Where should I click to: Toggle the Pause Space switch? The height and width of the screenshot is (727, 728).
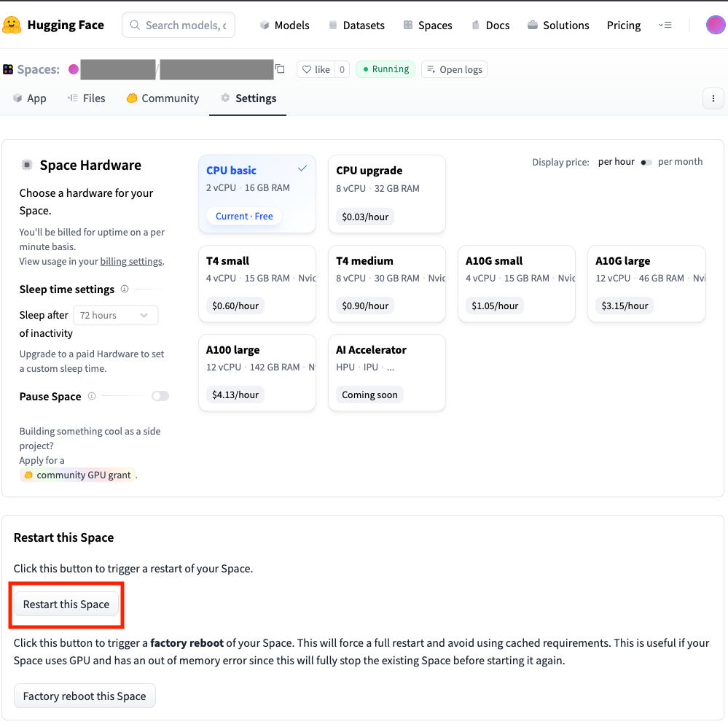160,396
